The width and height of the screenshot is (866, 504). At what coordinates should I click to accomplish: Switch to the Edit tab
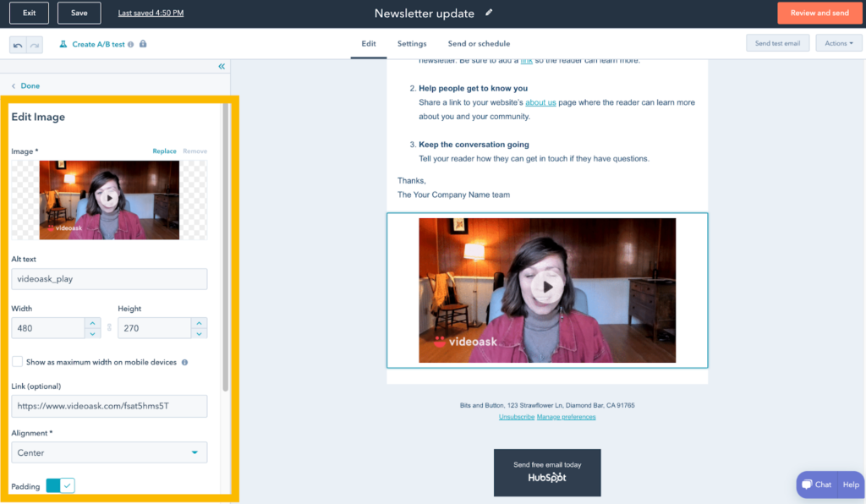click(x=369, y=44)
